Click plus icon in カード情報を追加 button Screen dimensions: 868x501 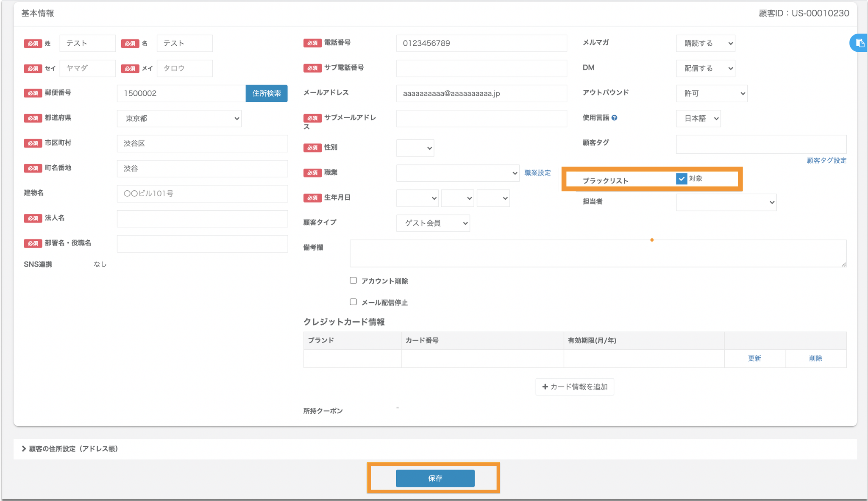click(x=545, y=387)
